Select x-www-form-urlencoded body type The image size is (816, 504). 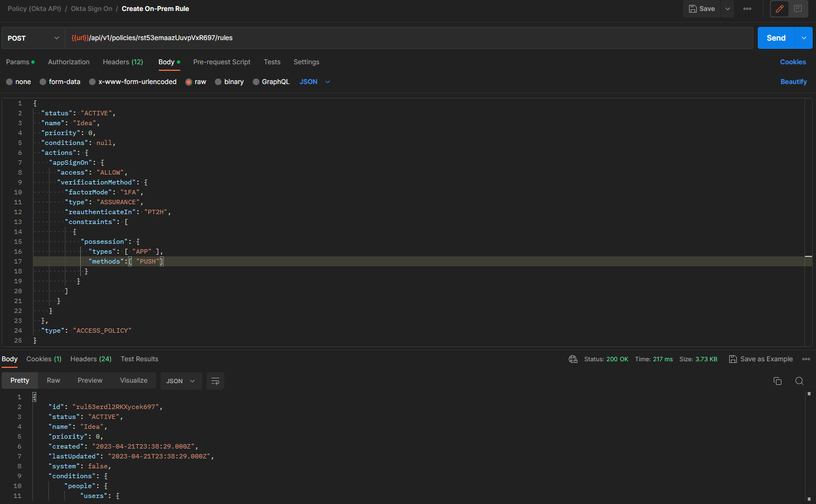(132, 82)
